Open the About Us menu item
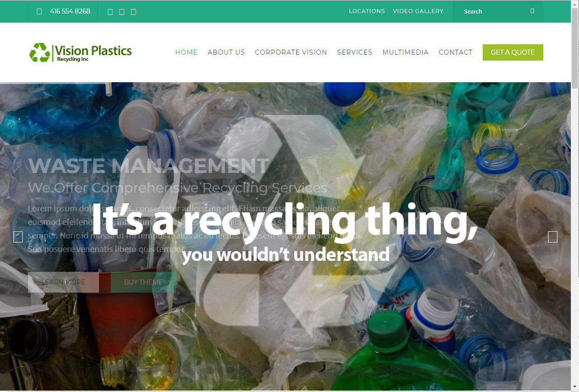The height and width of the screenshot is (392, 579). [226, 52]
